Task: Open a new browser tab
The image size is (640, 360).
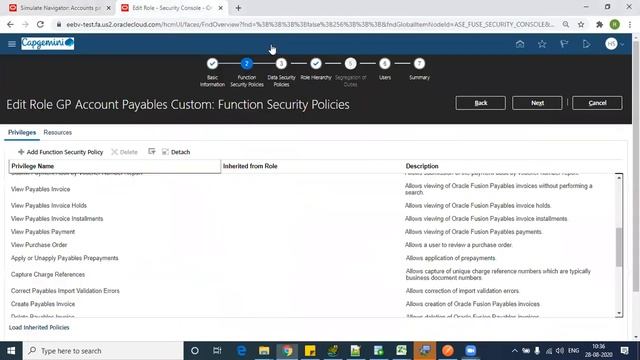Action: (238, 8)
